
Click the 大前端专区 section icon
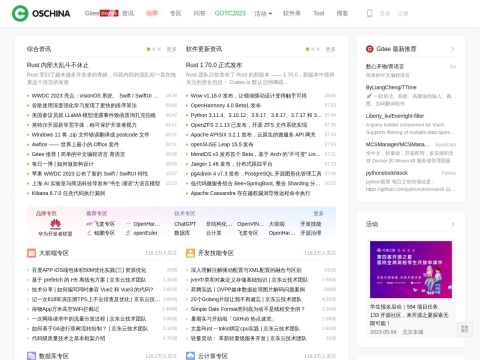tap(31, 253)
